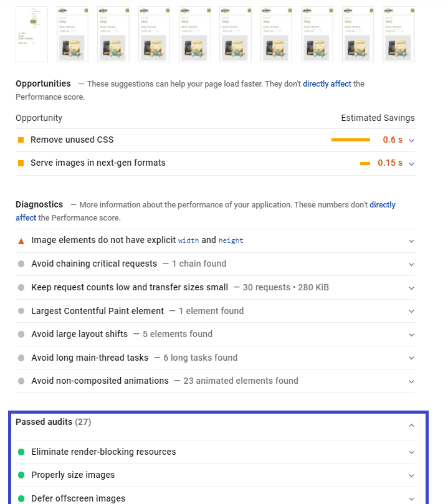
Task: Click the red triangle warning icon for image elements
Action: pos(21,240)
